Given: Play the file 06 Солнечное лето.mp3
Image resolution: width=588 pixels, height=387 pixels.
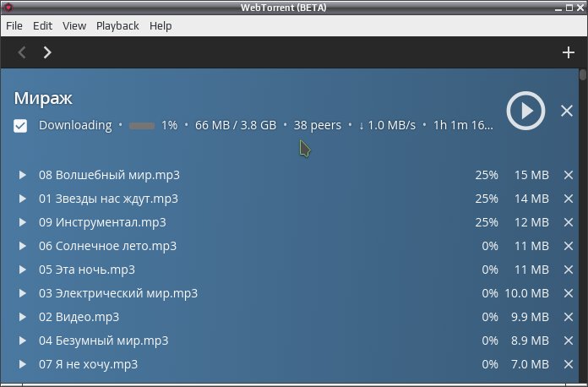Looking at the screenshot, I should (x=23, y=246).
